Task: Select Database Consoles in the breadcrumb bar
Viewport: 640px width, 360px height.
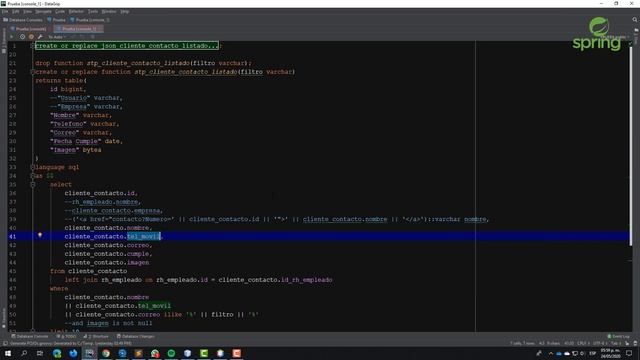Action: (23, 20)
